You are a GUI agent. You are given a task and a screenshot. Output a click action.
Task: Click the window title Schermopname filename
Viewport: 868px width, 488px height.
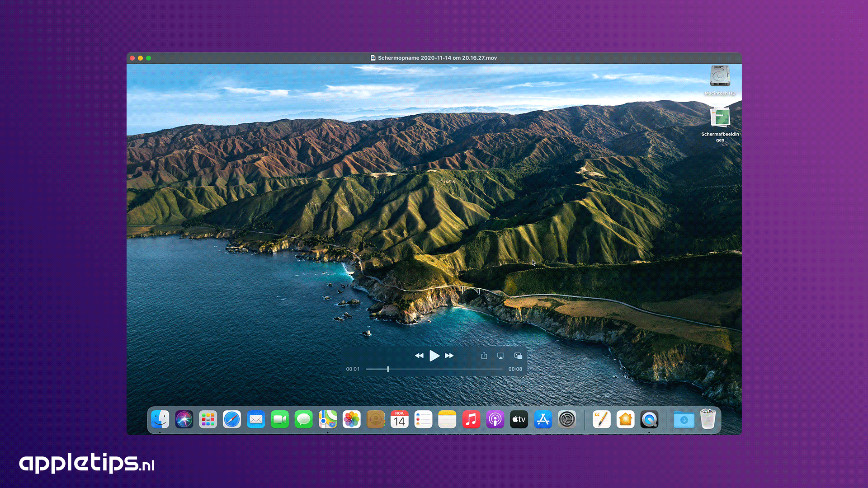(x=437, y=58)
